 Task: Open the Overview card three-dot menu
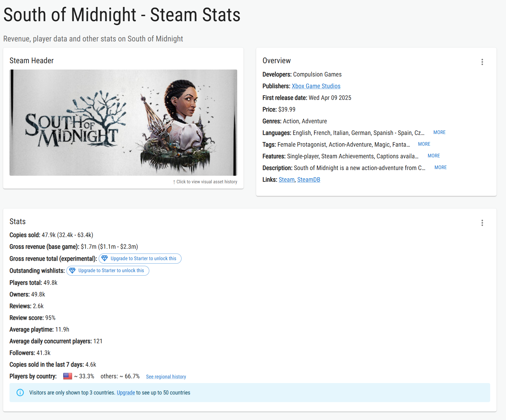pyautogui.click(x=482, y=62)
